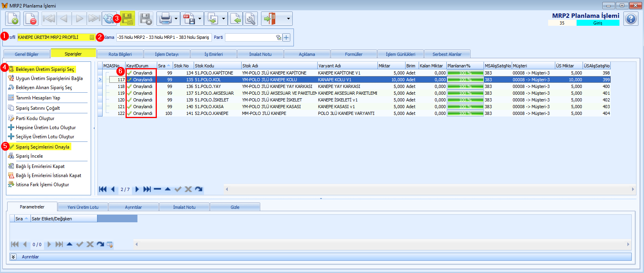Click the Planlanan% bar of 52.POLO.KANEPE row
This screenshot has height=273, width=644.
pos(465,113)
